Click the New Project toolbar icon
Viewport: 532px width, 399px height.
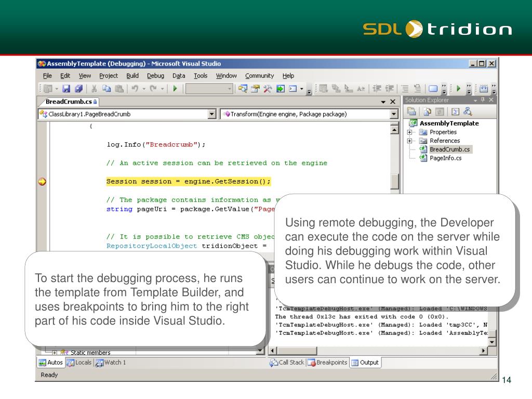[48, 89]
